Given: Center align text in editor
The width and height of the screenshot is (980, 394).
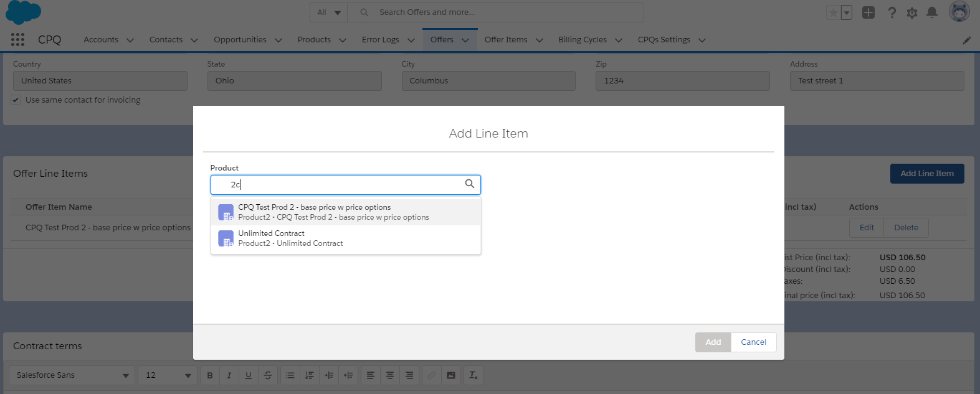Looking at the screenshot, I should 390,375.
